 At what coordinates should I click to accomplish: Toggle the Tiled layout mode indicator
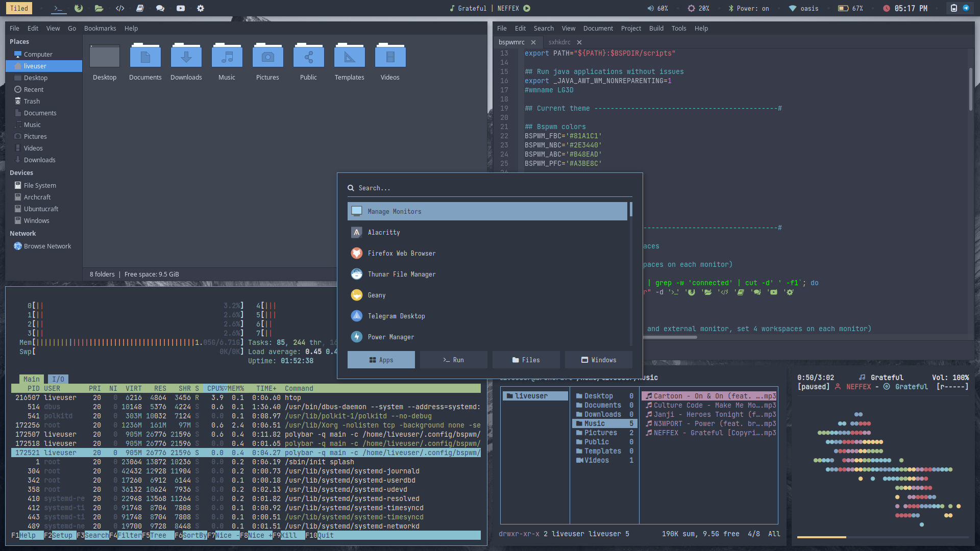click(19, 8)
